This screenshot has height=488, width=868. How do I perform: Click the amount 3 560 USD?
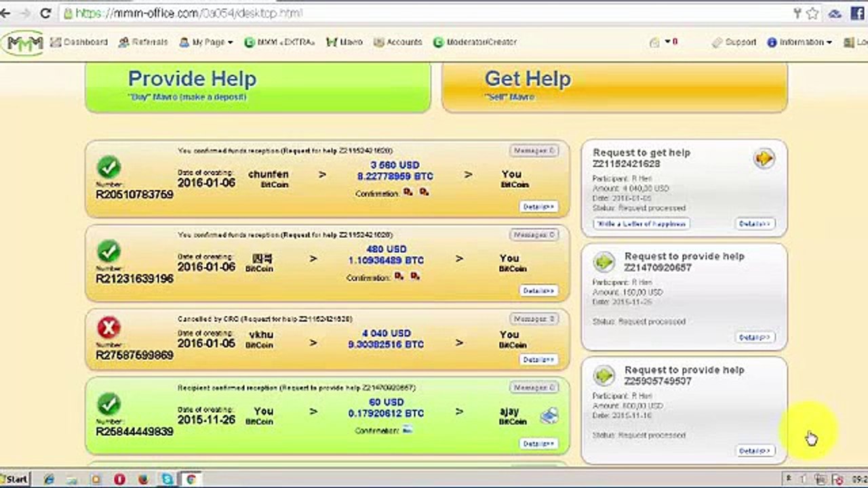(x=395, y=165)
